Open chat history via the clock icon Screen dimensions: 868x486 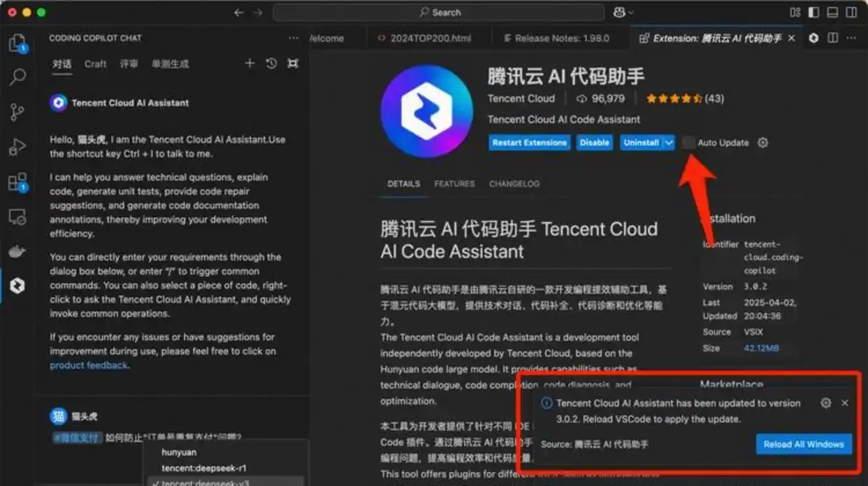(x=271, y=63)
